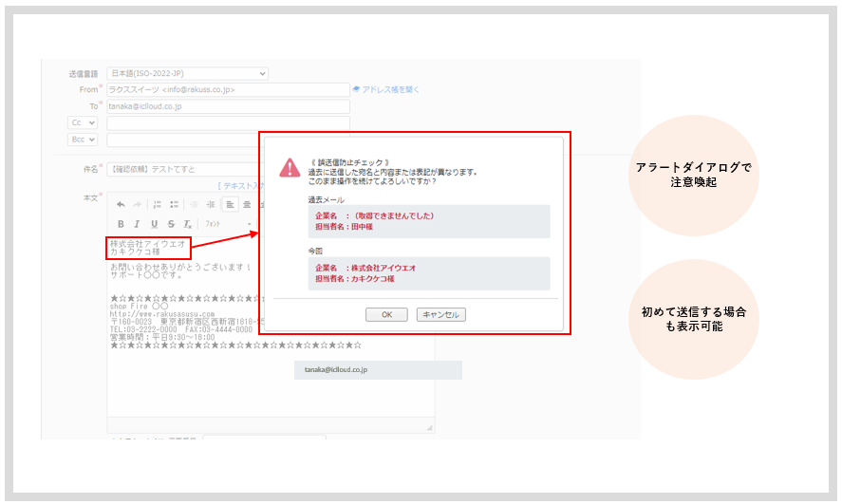
Task: Click the editor resize grip corner
Action: (429, 427)
